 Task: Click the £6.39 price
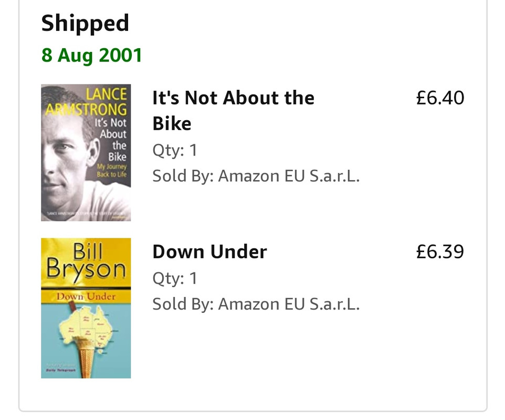pyautogui.click(x=440, y=252)
